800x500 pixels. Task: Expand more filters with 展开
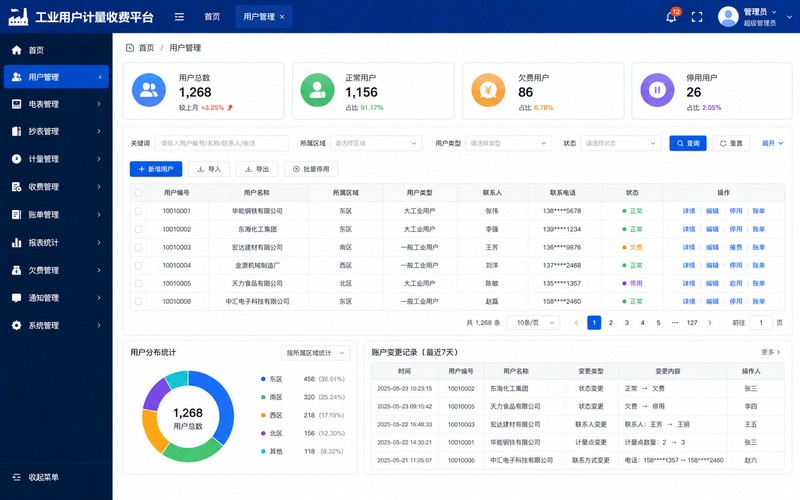pyautogui.click(x=772, y=143)
